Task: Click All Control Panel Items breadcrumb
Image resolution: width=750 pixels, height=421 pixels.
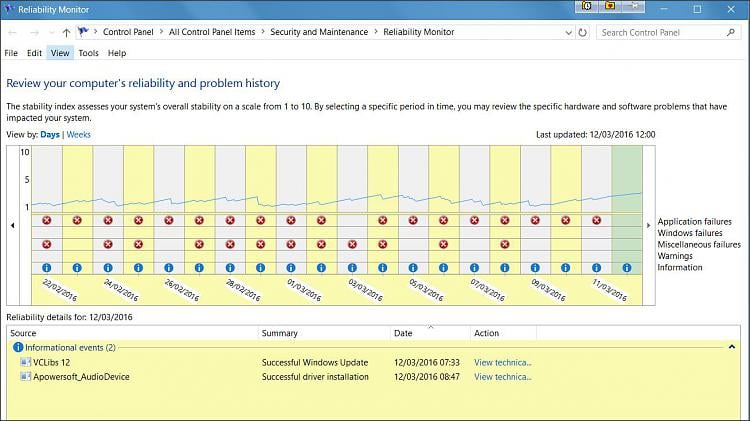Action: (x=212, y=32)
